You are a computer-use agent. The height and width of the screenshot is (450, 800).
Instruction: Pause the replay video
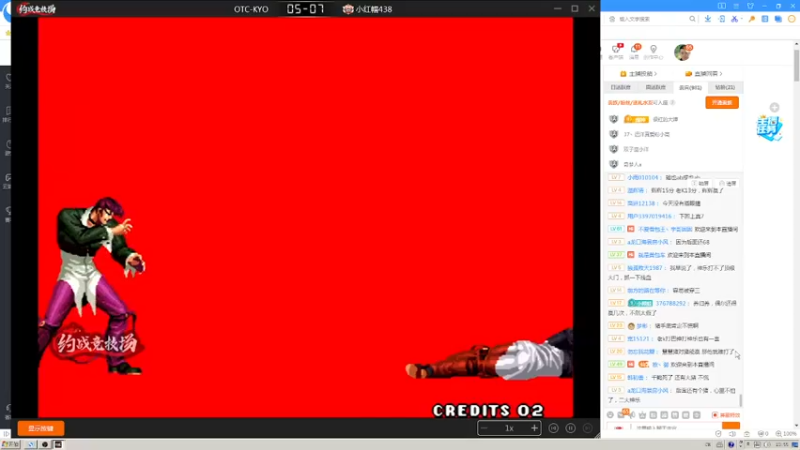[x=570, y=428]
